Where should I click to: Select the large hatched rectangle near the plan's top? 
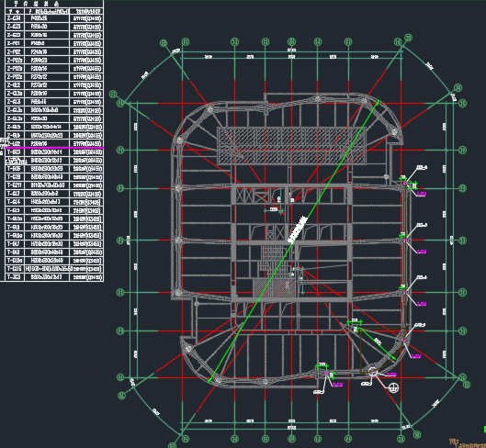click(x=291, y=146)
